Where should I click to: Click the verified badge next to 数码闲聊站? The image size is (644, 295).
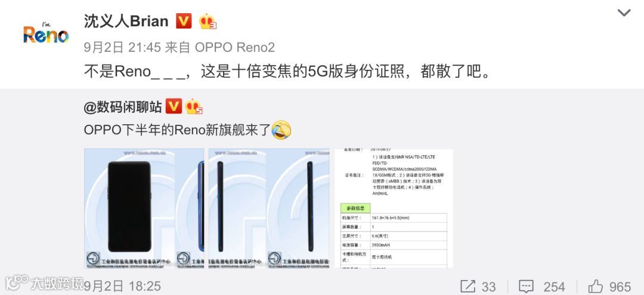174,107
